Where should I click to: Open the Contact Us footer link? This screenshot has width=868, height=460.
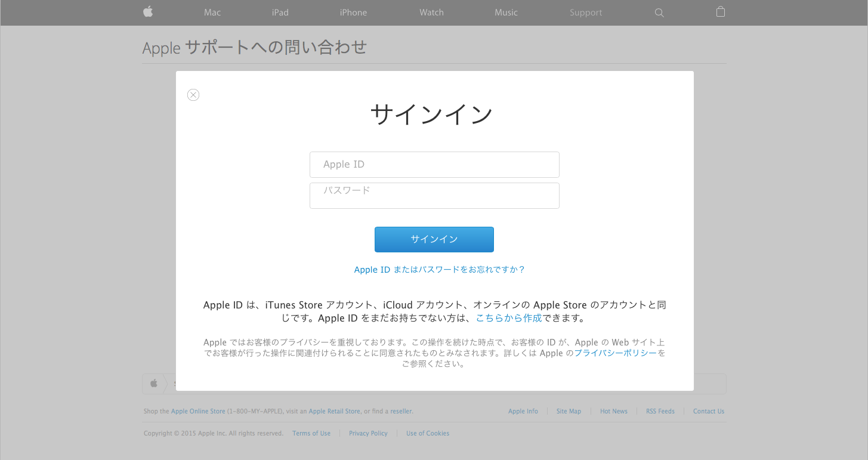pos(709,411)
